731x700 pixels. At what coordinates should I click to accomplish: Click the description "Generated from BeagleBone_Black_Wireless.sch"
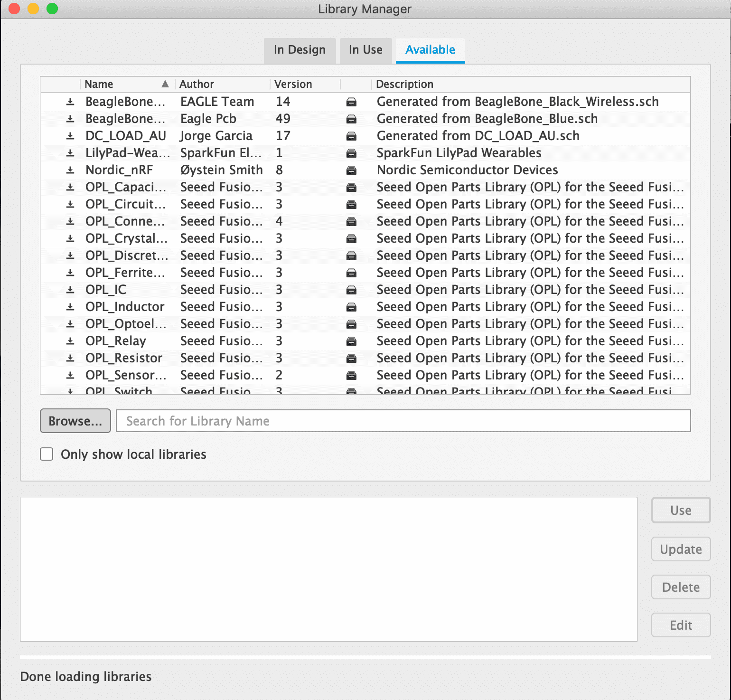(518, 102)
